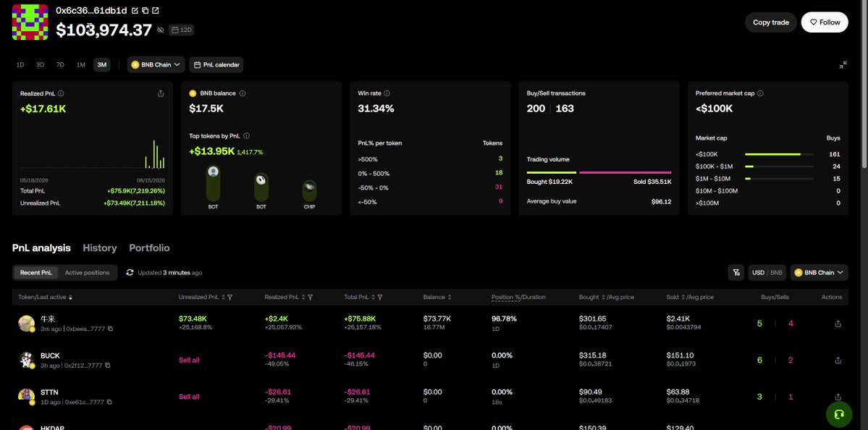Open the BNB Chain dropdown near time ranges
The width and height of the screenshot is (868, 430).
pos(156,64)
